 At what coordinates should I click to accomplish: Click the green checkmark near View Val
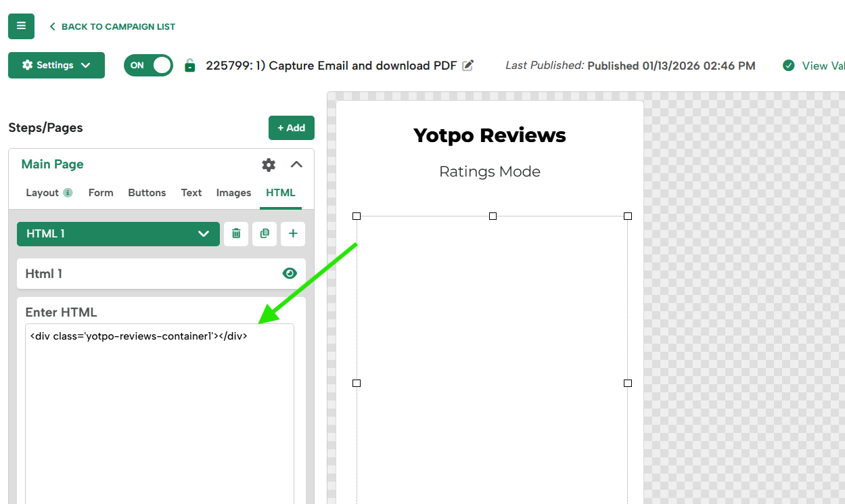[x=789, y=66]
